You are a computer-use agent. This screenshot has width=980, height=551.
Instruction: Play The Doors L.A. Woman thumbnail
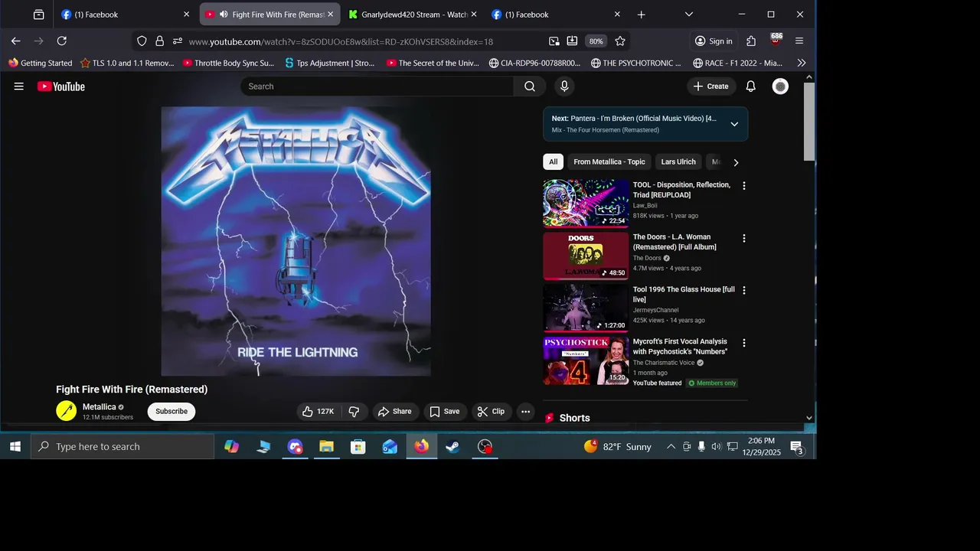point(586,256)
